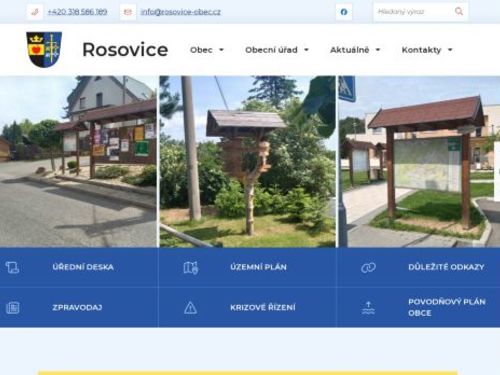This screenshot has width=500, height=375.
Task: Open the ZPRAVODAJ link
Action: click(77, 307)
